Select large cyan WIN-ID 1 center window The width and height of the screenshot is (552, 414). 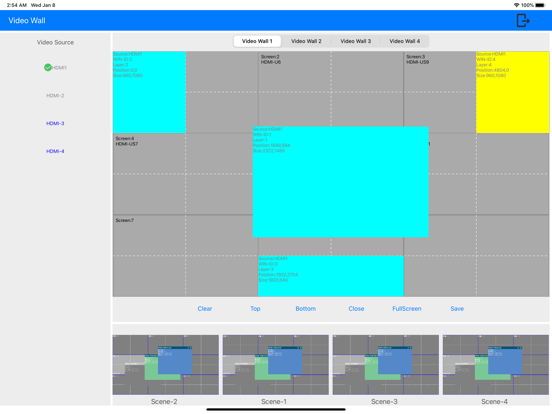[340, 182]
